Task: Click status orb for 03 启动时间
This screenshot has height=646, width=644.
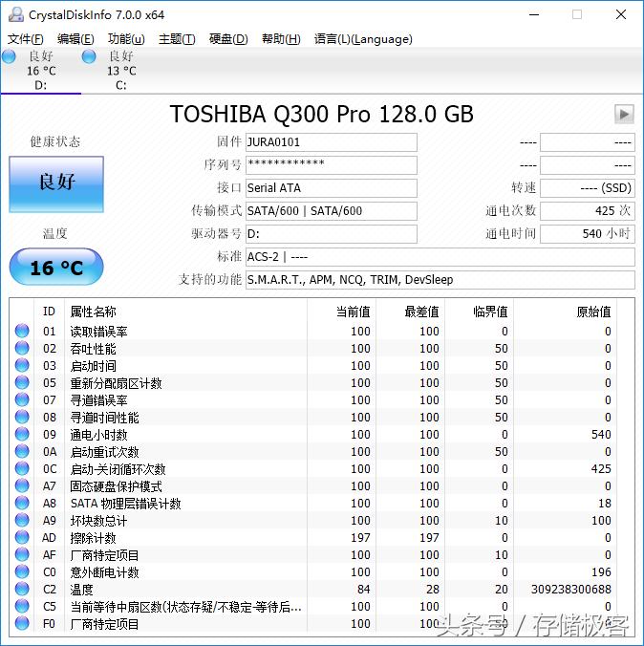Action: [x=22, y=365]
